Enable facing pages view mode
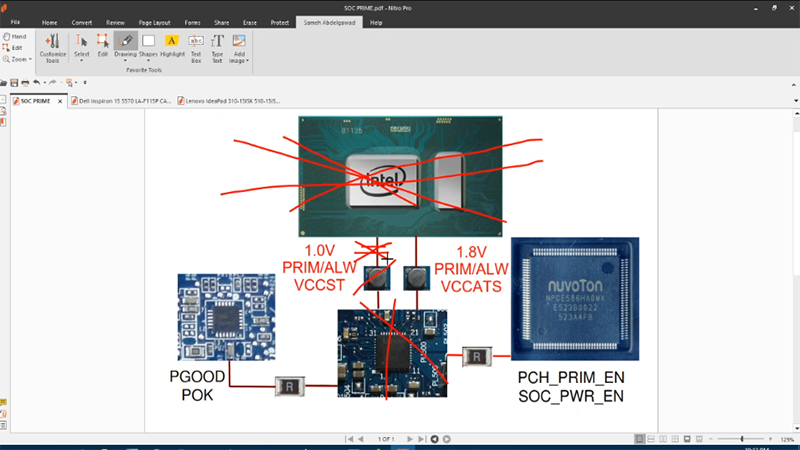Image resolution: width=800 pixels, height=450 pixels. (663, 439)
